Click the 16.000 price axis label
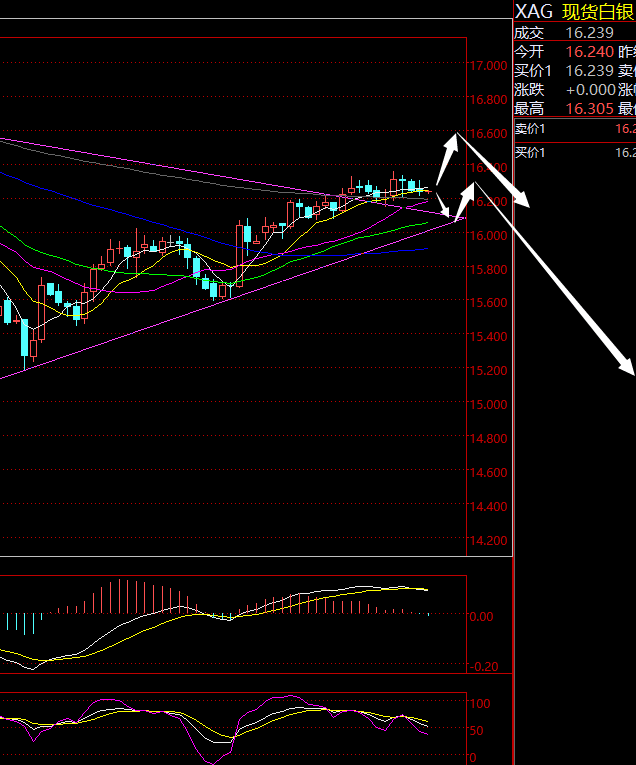 point(488,235)
